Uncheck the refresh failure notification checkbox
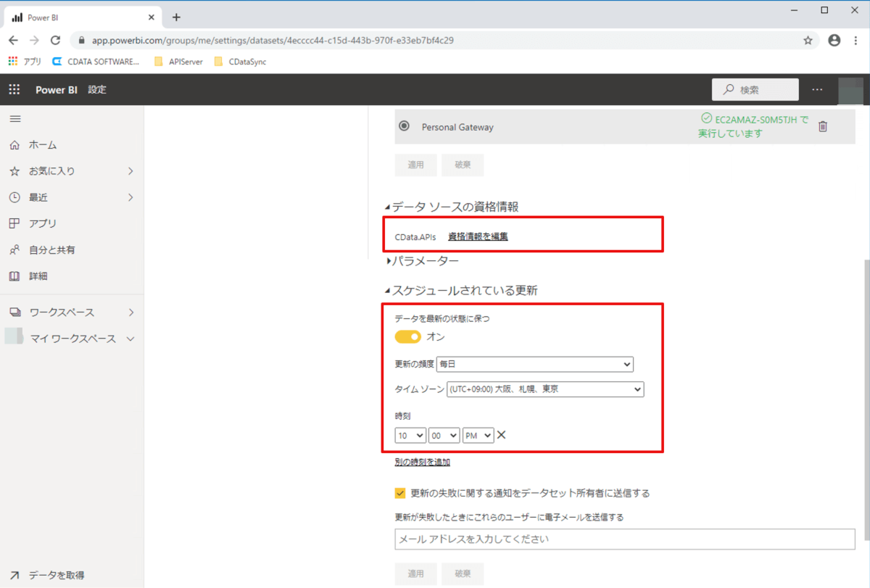870x588 pixels. (x=400, y=493)
